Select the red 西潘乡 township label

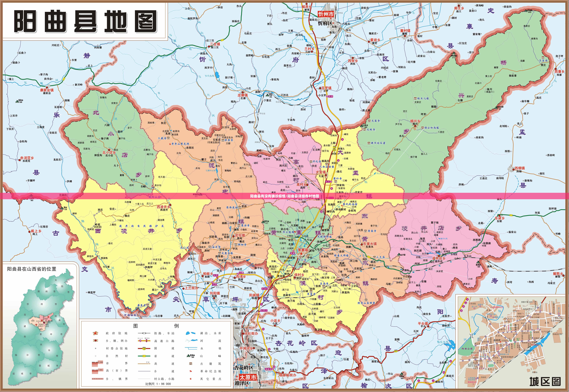pos(559,71)
